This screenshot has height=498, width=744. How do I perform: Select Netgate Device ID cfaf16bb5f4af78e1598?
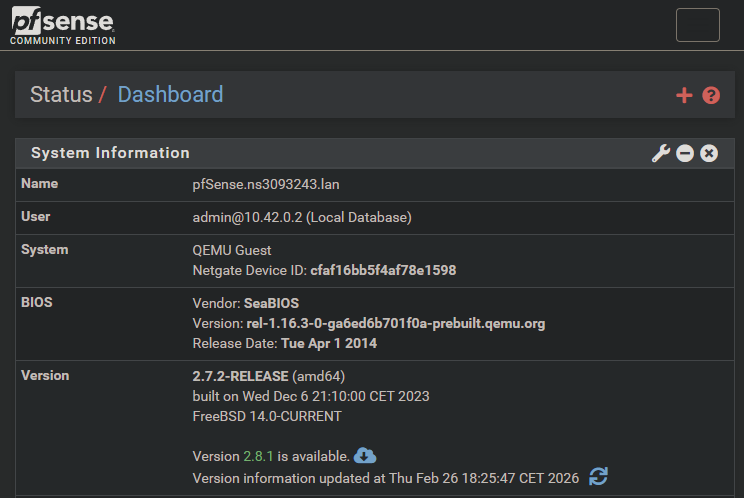(383, 270)
